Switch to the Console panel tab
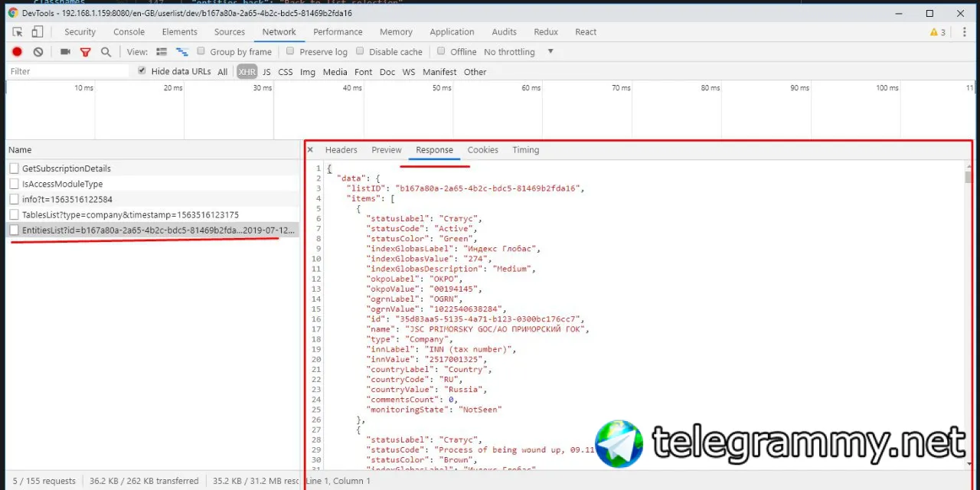The image size is (980, 490). click(129, 32)
